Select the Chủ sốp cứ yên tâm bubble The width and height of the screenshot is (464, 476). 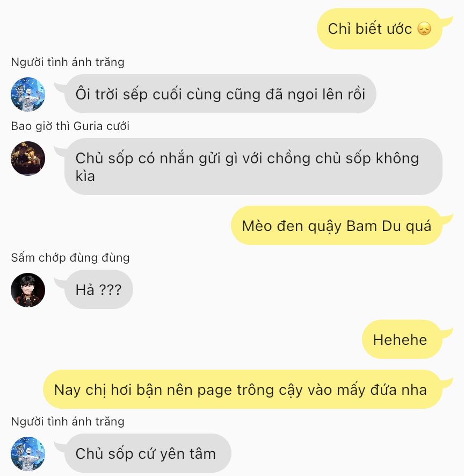coord(148,453)
